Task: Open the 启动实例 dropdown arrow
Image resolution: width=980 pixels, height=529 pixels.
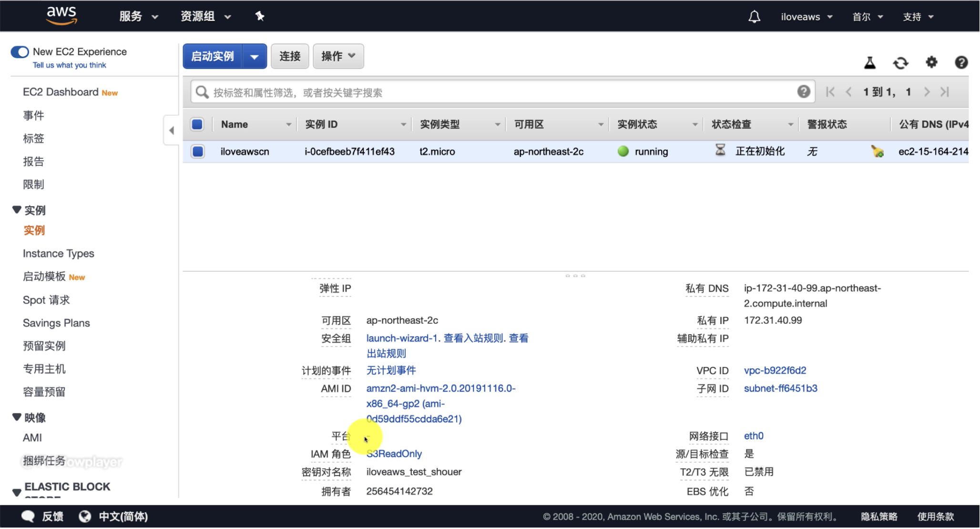Action: (255, 56)
